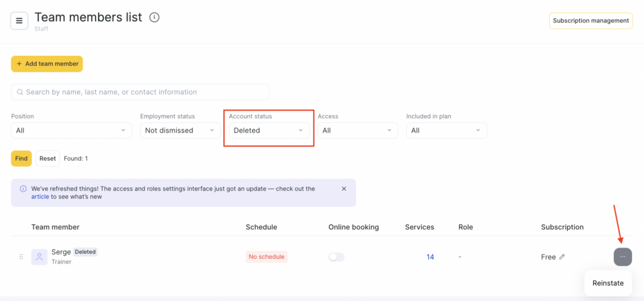Click Serge's avatar placeholder icon

coord(39,257)
